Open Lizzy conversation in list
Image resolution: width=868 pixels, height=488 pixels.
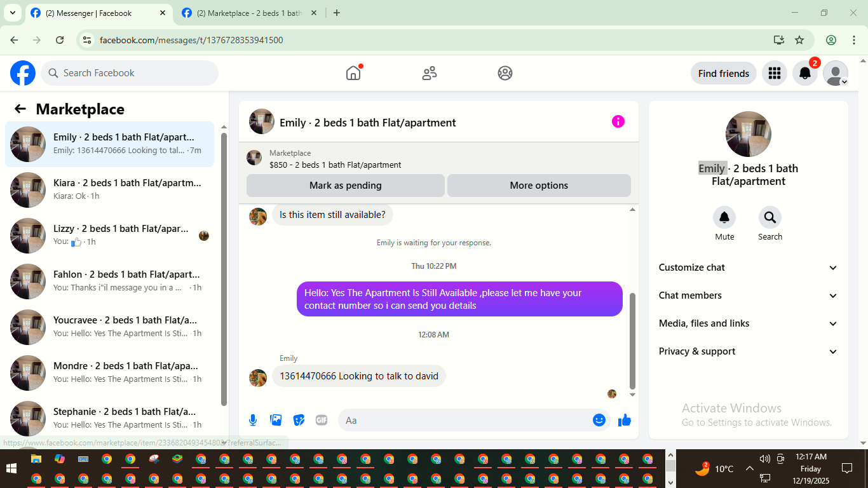pyautogui.click(x=109, y=236)
